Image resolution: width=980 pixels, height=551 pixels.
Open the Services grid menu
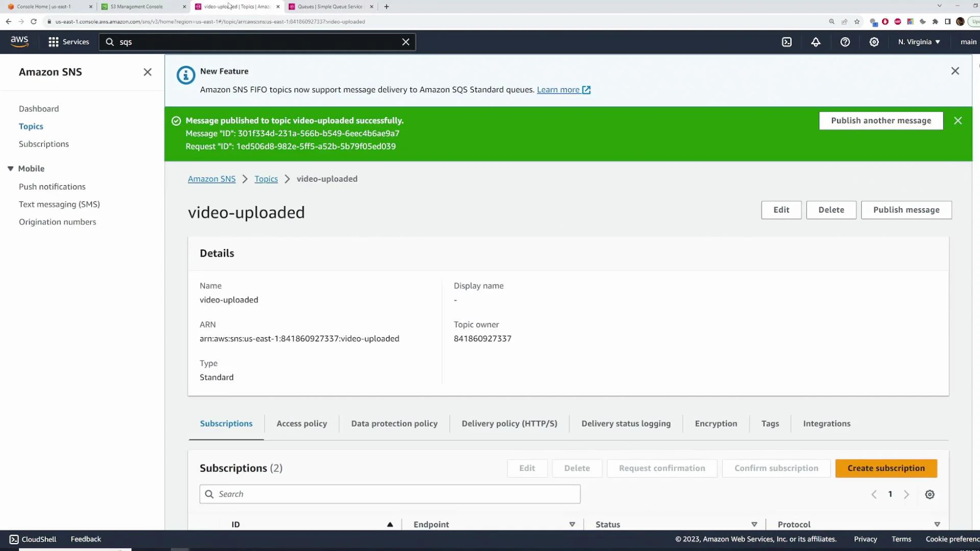(53, 42)
